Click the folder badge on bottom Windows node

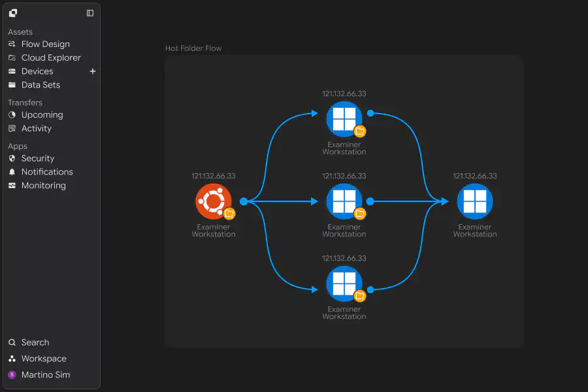pos(359,296)
